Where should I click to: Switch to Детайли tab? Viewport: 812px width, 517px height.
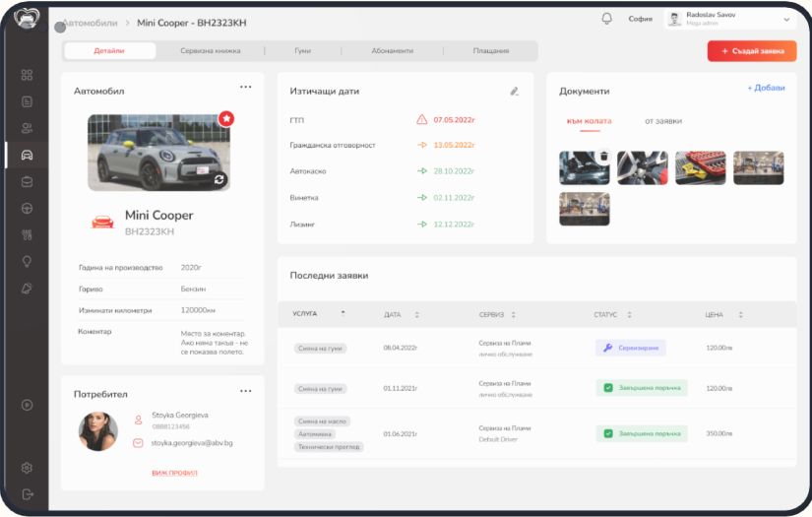coord(109,51)
